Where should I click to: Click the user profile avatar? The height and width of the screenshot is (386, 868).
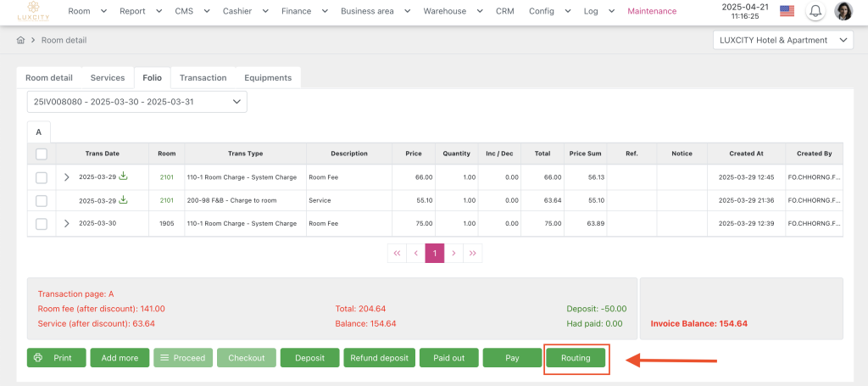point(843,11)
